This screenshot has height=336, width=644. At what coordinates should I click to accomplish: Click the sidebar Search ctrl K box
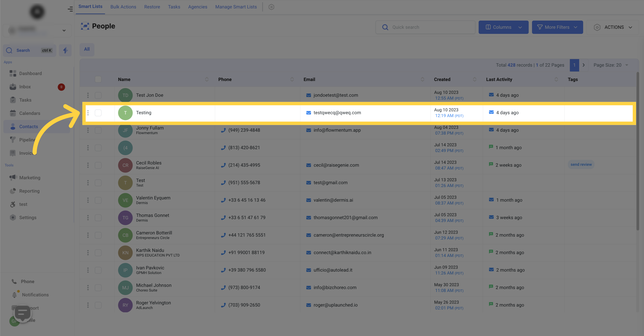pos(29,50)
